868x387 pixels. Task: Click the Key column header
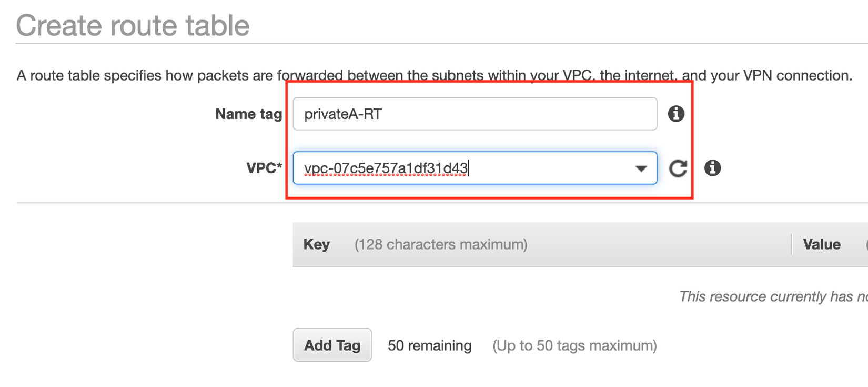tap(317, 244)
